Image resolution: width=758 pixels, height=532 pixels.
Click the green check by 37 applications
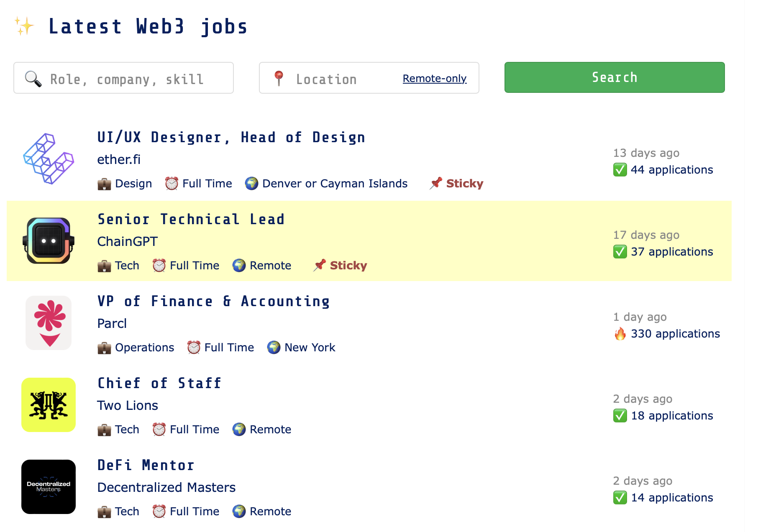click(x=620, y=252)
